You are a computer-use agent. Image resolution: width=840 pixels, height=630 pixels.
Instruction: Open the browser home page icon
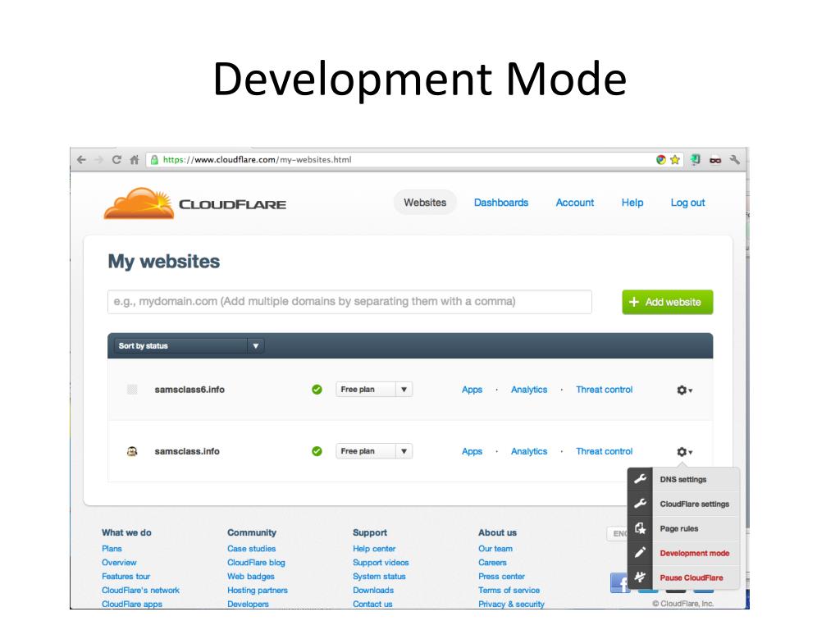point(135,160)
